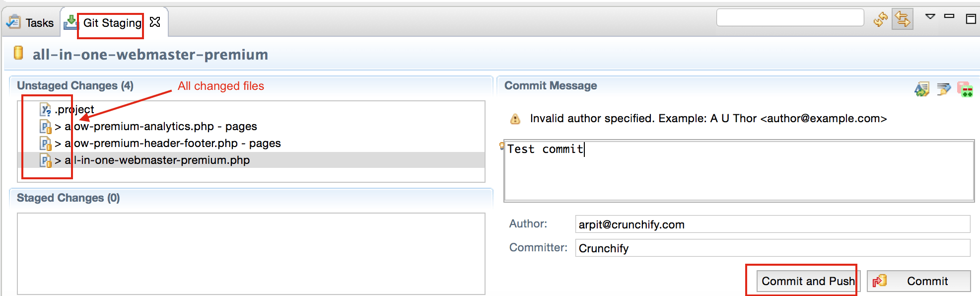980x296 pixels.
Task: Click the Commit button
Action: [919, 281]
